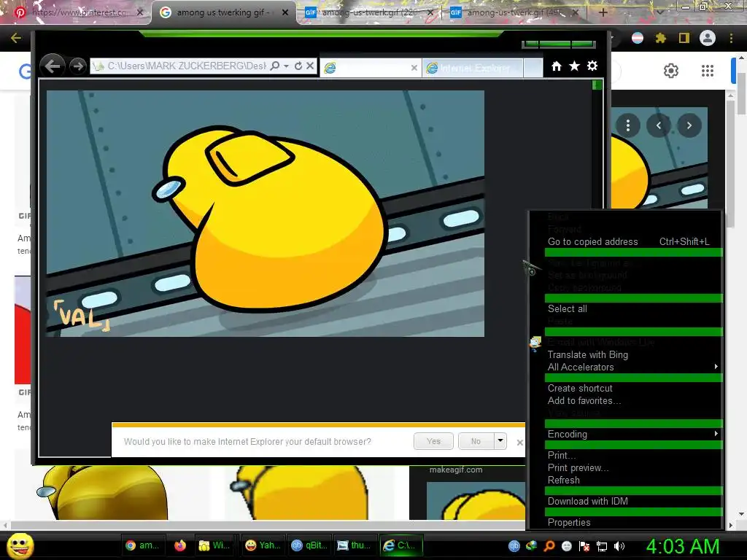Screen dimensions: 747x560
Task: Open Internet Explorer Home page icon
Action: 557,66
